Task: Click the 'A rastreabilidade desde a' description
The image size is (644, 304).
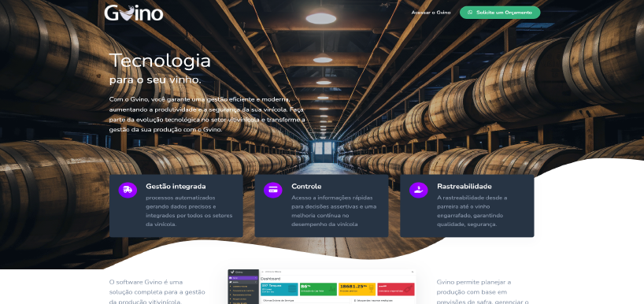Action: 472,211
